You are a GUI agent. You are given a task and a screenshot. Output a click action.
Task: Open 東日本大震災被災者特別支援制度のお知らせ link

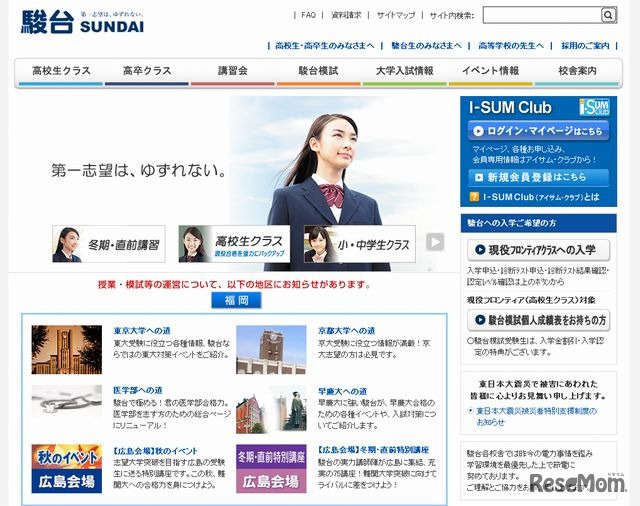pos(536,416)
